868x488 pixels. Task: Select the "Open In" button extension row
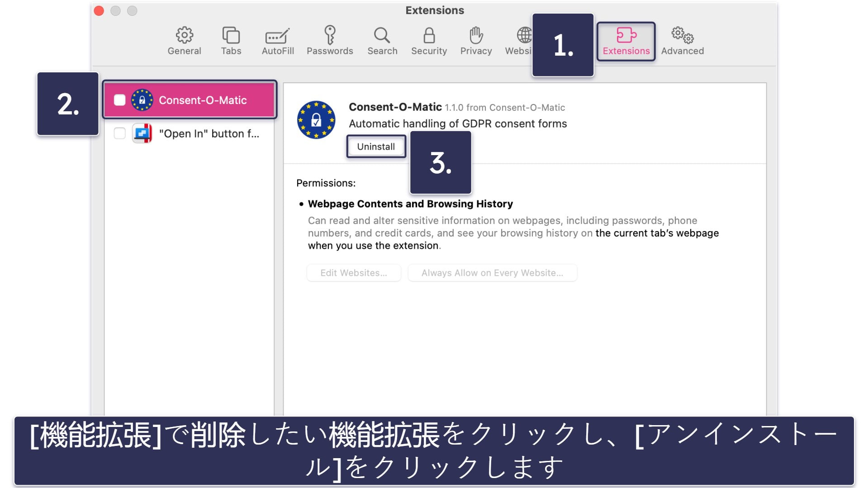190,133
